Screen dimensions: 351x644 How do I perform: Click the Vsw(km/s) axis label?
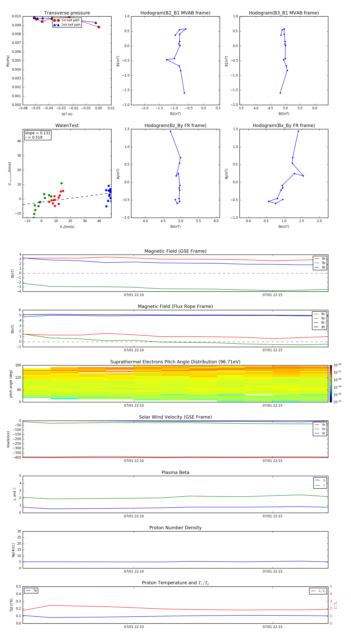pos(8,439)
